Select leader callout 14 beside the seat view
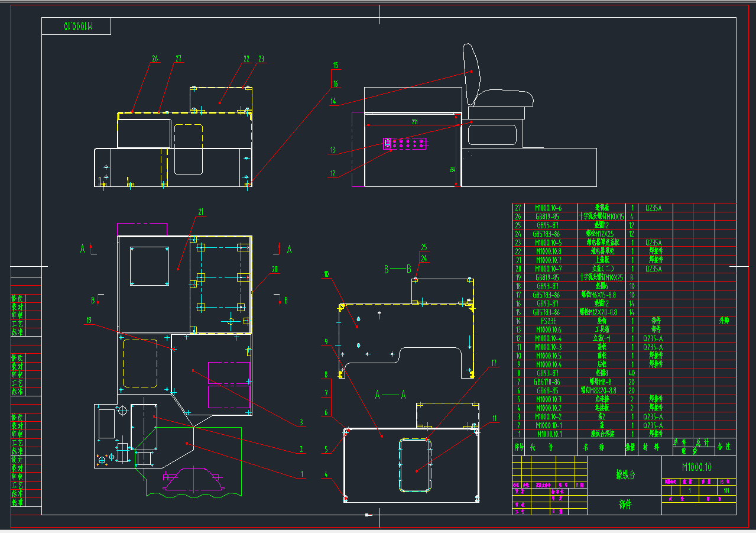This screenshot has width=756, height=533. [x=333, y=102]
